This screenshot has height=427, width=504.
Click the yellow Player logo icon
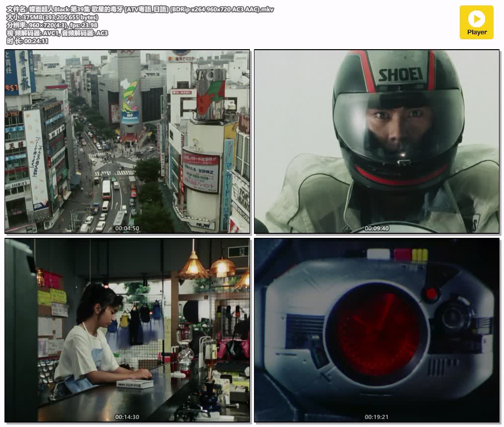click(x=476, y=22)
